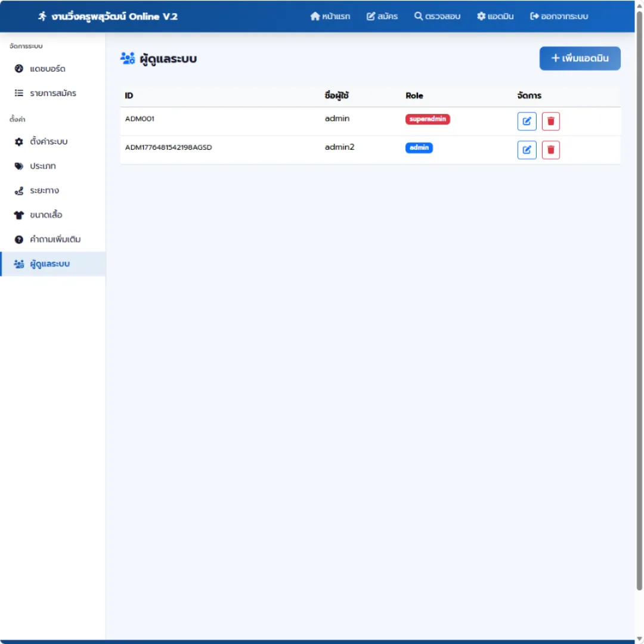644x644 pixels.
Task: Open คำถามเพิ่มเติม in the sidebar
Action: (x=53, y=240)
